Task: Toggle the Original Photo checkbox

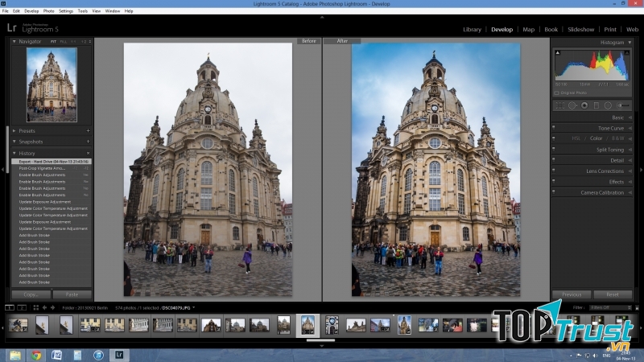Action: click(557, 93)
